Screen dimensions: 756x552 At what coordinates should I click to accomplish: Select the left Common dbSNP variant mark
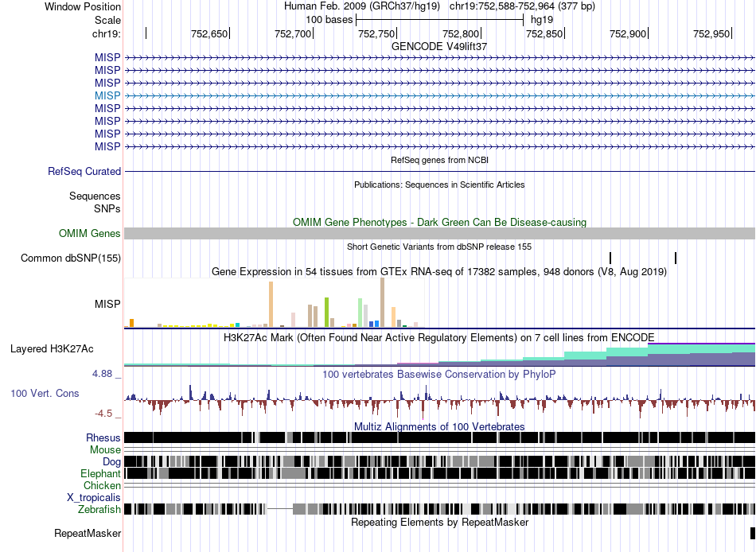point(610,258)
